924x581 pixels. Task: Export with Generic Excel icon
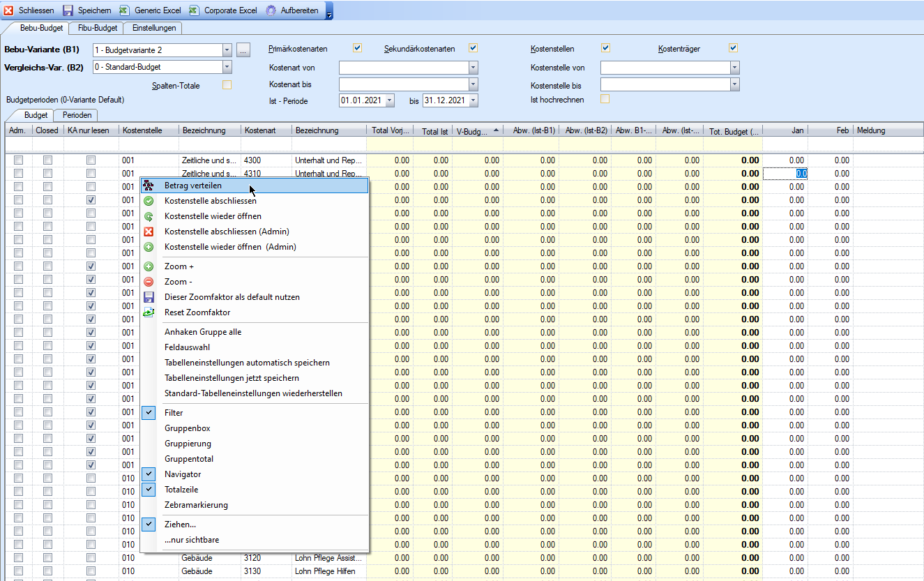124,10
